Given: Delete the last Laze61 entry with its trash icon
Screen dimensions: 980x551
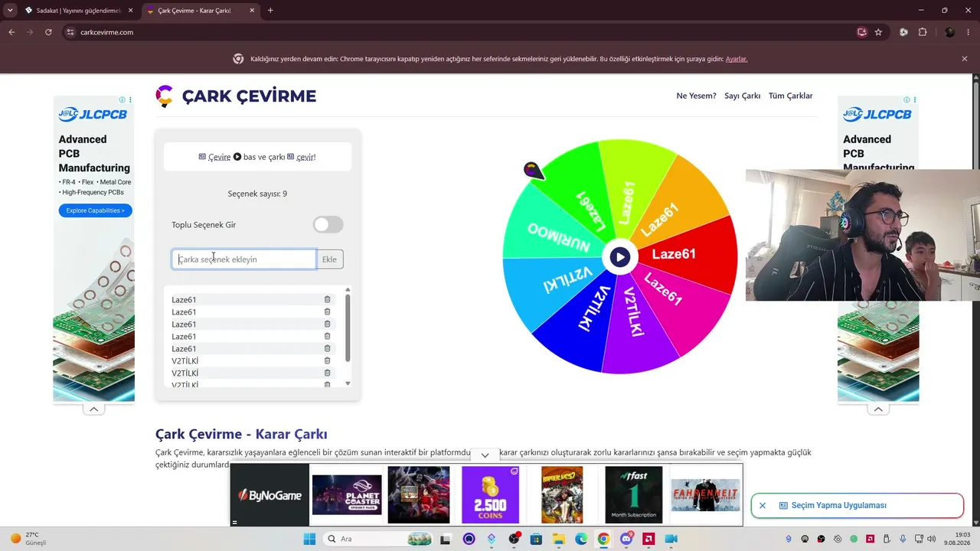Looking at the screenshot, I should (x=327, y=348).
